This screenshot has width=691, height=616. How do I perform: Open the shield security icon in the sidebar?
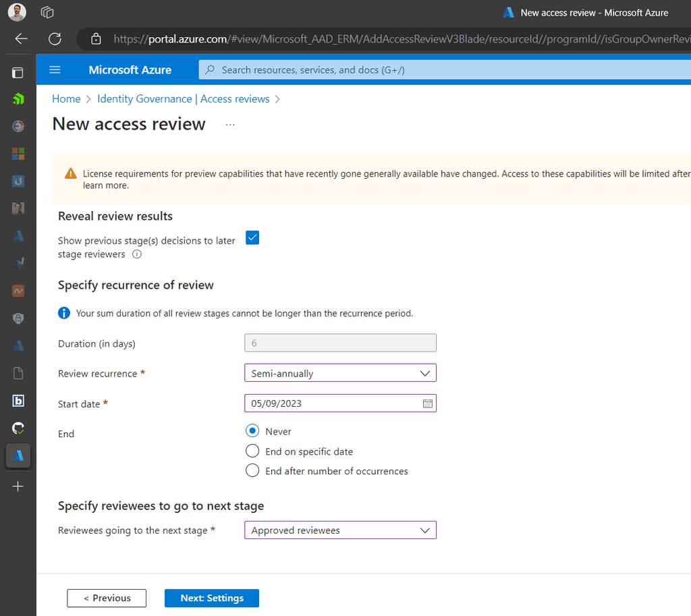(x=18, y=318)
